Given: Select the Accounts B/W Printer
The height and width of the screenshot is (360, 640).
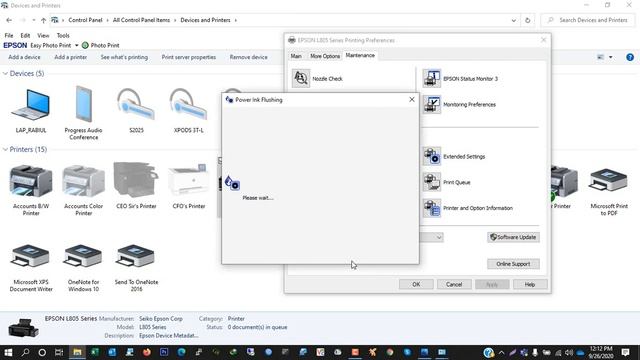Looking at the screenshot, I should pos(31,190).
